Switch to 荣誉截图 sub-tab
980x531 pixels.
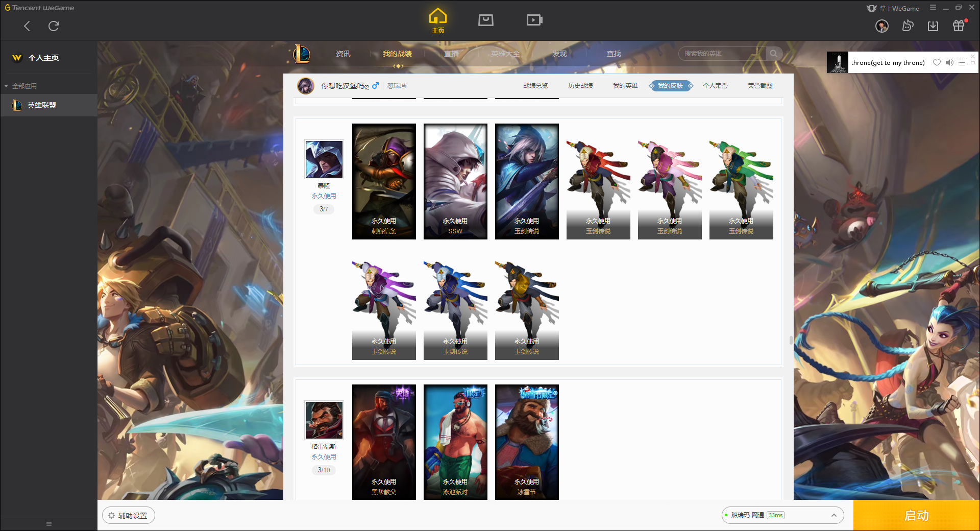point(760,86)
